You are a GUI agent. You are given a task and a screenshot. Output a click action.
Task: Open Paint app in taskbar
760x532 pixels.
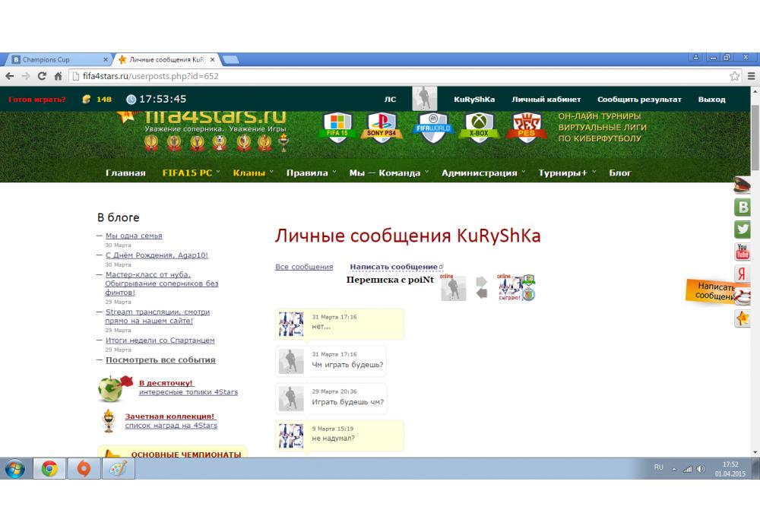click(x=119, y=468)
